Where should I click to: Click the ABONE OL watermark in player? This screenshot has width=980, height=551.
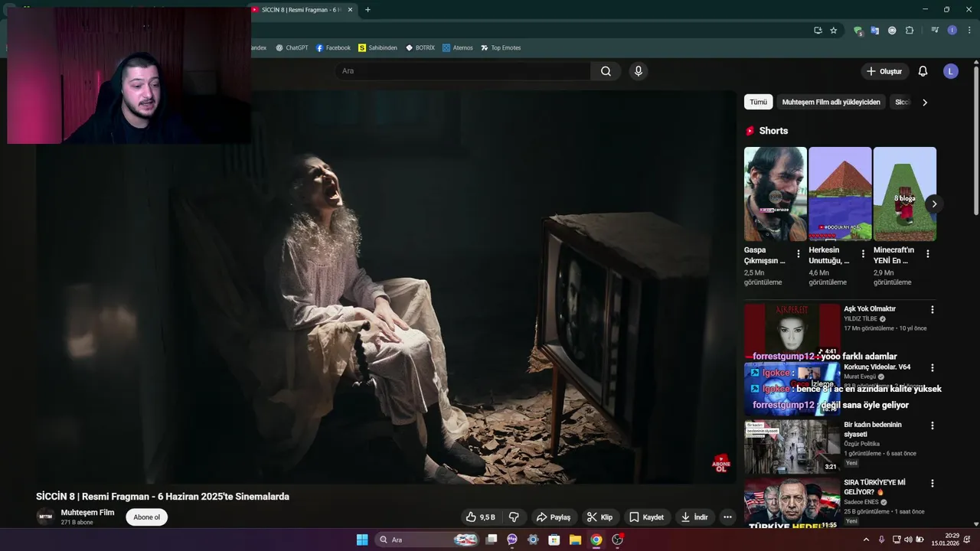(720, 463)
